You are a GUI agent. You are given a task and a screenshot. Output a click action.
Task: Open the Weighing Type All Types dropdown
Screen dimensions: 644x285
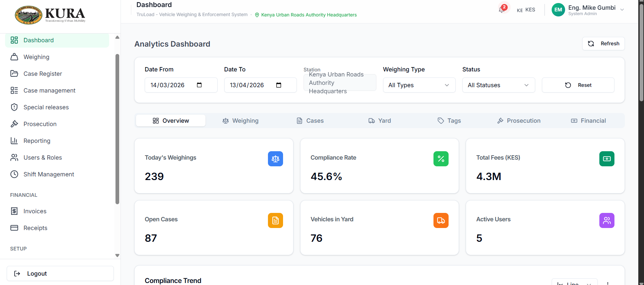[x=419, y=85]
